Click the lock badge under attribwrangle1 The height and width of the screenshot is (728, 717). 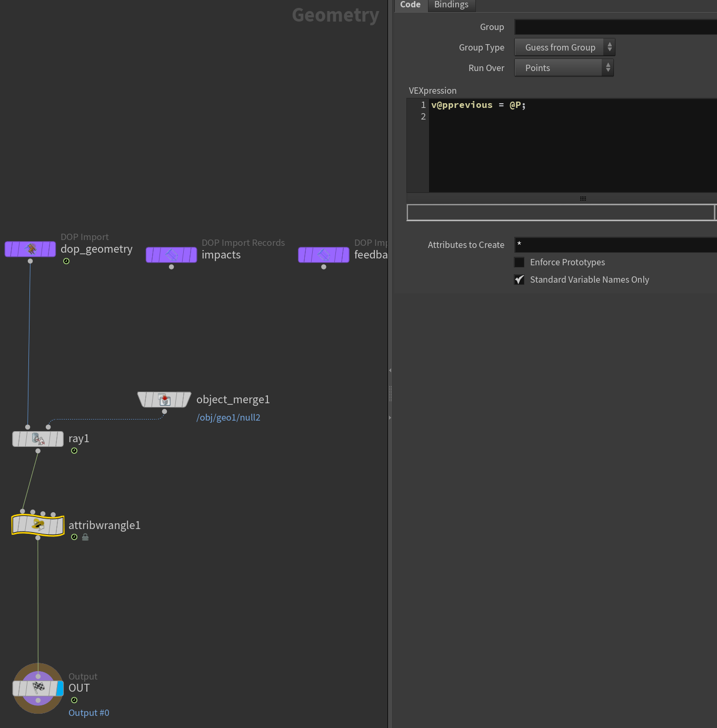click(85, 537)
